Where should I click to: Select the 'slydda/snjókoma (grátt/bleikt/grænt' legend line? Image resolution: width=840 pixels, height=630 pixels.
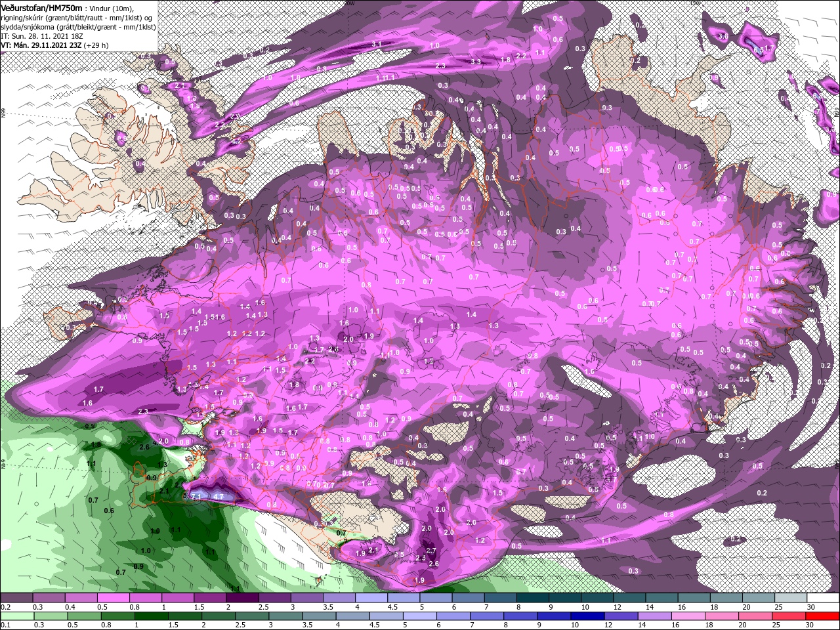57,27
